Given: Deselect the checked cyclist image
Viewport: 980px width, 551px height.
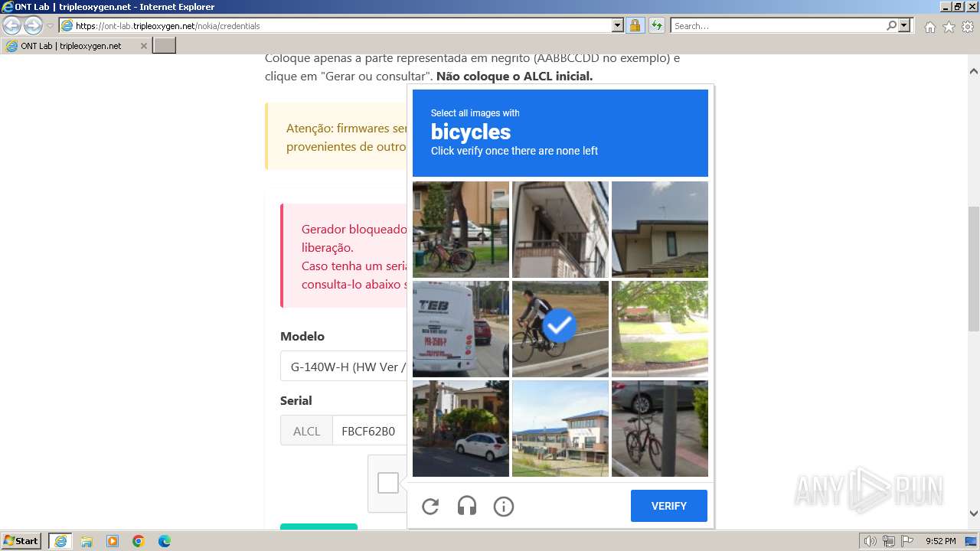Looking at the screenshot, I should click(560, 329).
